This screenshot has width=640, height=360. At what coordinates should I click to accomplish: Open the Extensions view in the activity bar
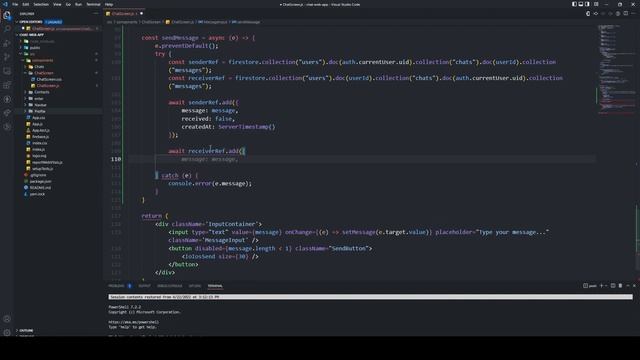pyautogui.click(x=7, y=85)
